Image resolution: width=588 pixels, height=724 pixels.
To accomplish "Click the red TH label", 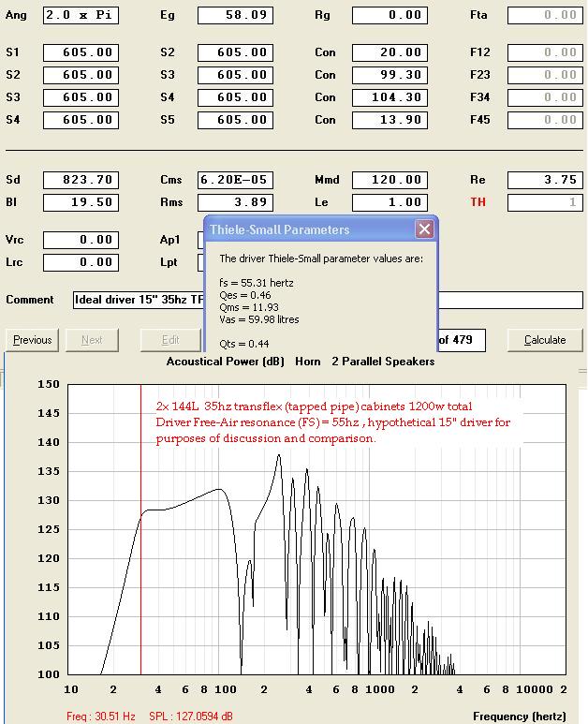I will (x=478, y=202).
